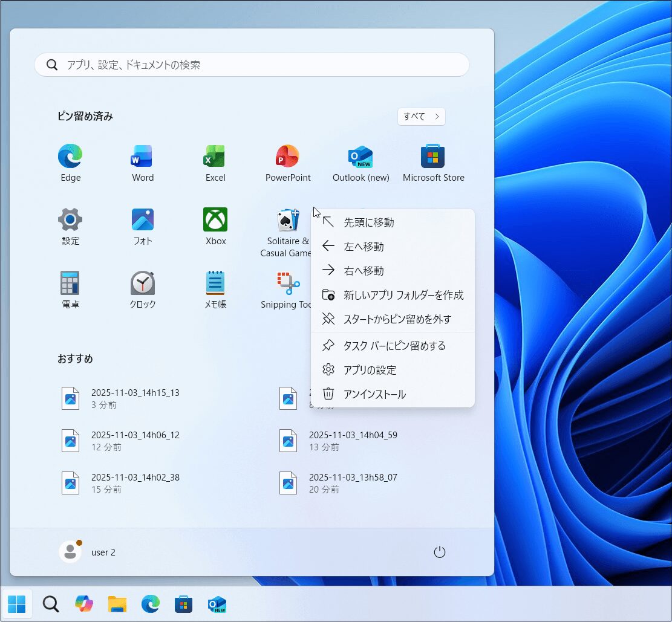Screen dimensions: 672x622
Task: Click the Start menu search field
Action: pos(252,65)
